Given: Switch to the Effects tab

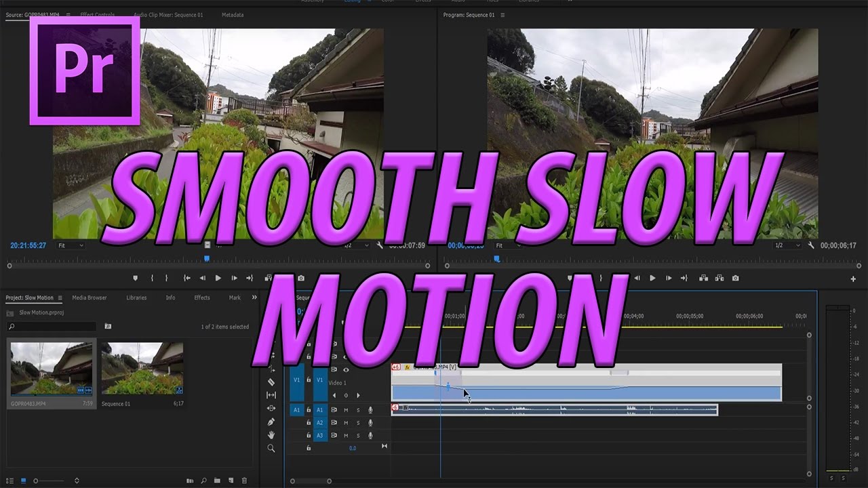Looking at the screenshot, I should tap(201, 298).
